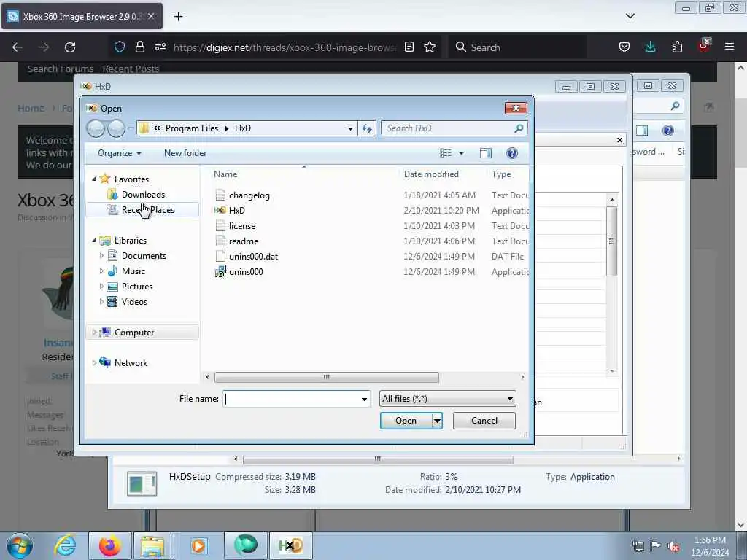
Task: Open the Firefox extensions puzzle icon
Action: (x=677, y=47)
